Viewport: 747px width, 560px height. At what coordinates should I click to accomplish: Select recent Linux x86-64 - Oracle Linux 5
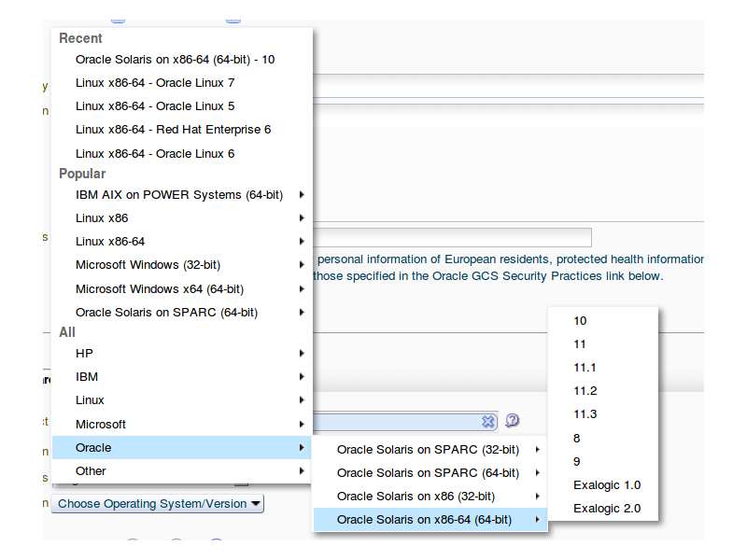tap(182, 106)
